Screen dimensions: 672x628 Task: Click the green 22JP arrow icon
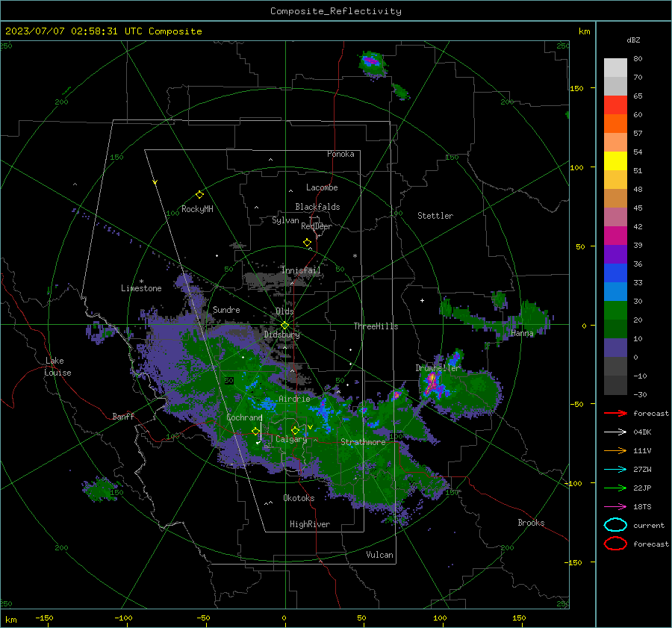point(615,488)
